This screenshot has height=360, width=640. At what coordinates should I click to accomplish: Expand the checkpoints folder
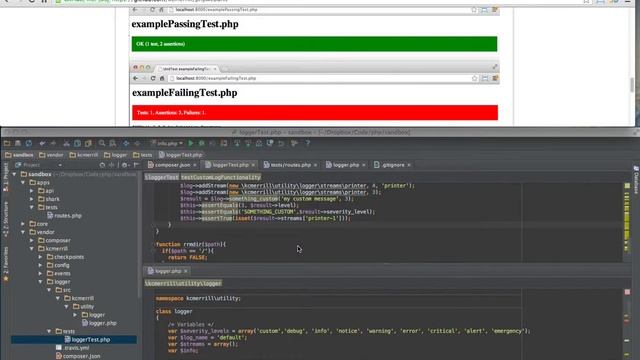click(x=40, y=257)
